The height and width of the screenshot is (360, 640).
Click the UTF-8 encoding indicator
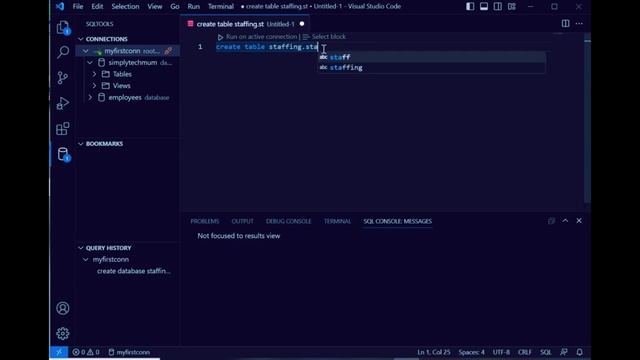click(501, 352)
